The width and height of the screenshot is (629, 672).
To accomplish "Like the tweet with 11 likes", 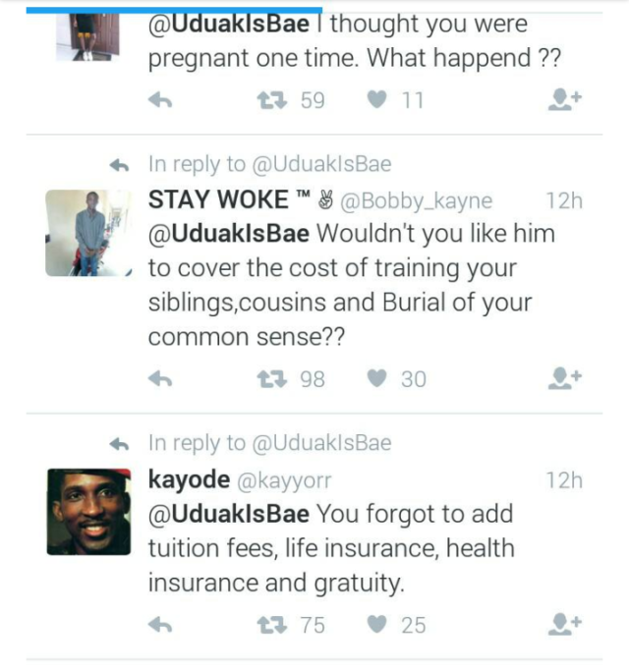I will (376, 99).
